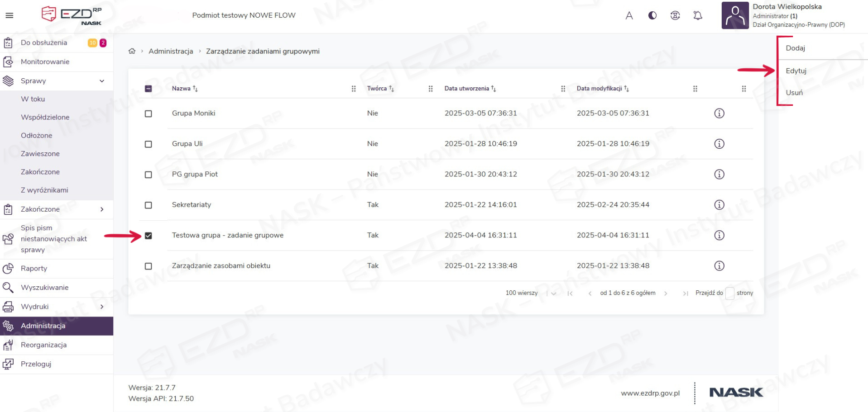Click the user avatar icon
Screen dimensions: 868x412
734,15
